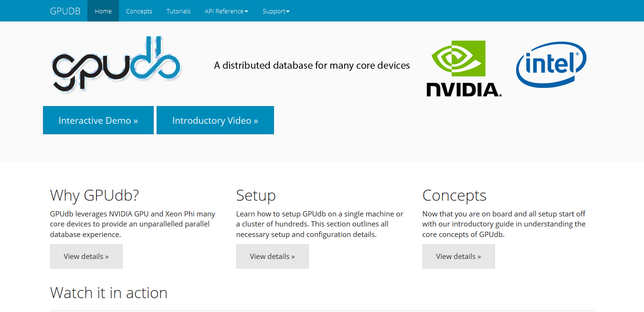This screenshot has height=312, width=644.
Task: Click the "Why GPUdb?" heading
Action: click(95, 195)
